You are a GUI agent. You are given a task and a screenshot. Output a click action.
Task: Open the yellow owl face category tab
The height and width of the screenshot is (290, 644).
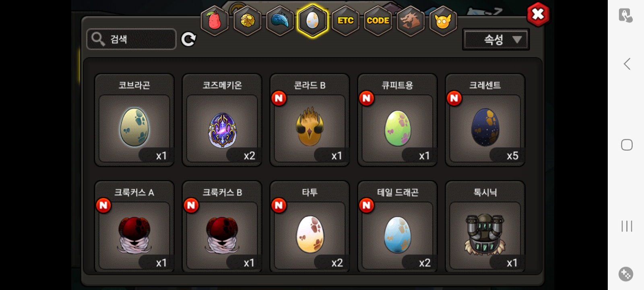[x=443, y=21]
